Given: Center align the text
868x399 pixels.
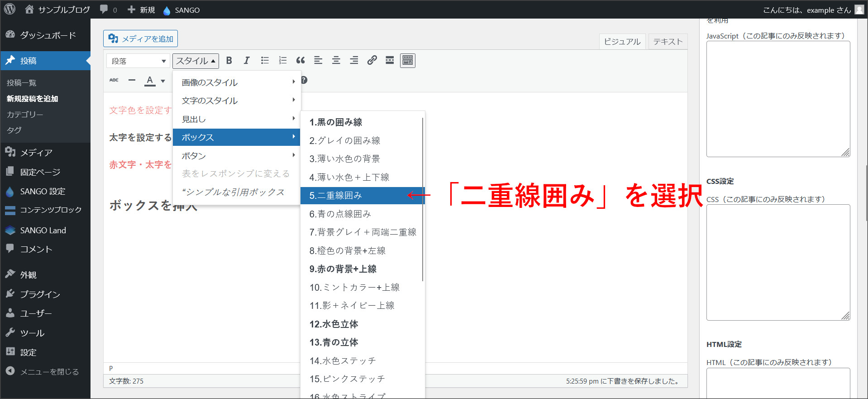Looking at the screenshot, I should click(x=336, y=61).
